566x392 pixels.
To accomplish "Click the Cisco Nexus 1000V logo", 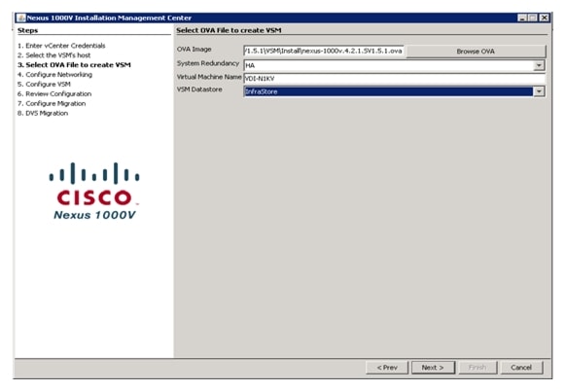I will point(94,191).
